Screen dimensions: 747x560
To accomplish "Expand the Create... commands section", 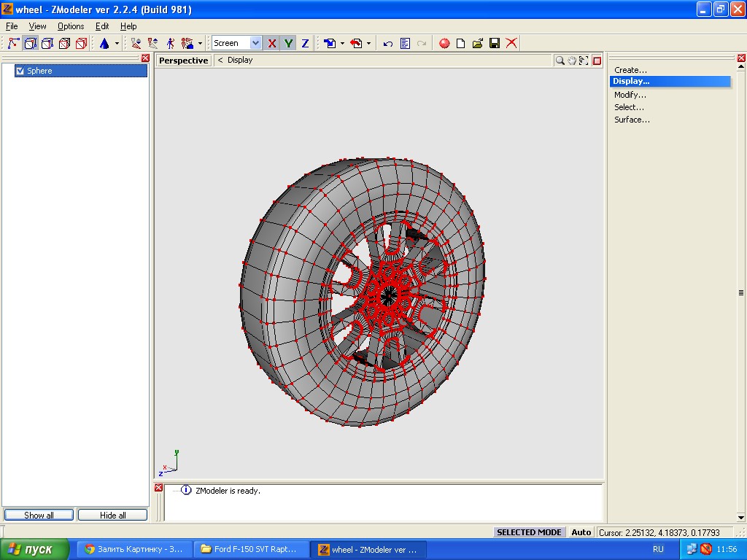I will point(630,70).
